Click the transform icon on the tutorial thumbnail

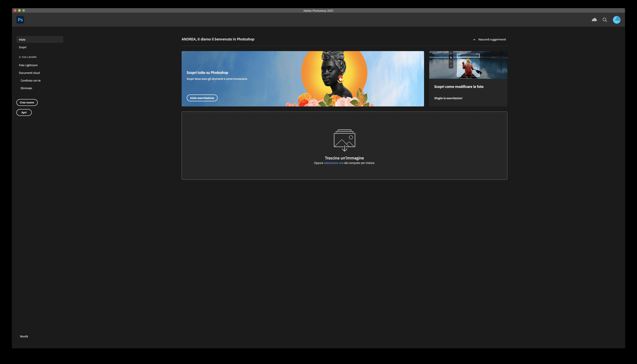451,62
